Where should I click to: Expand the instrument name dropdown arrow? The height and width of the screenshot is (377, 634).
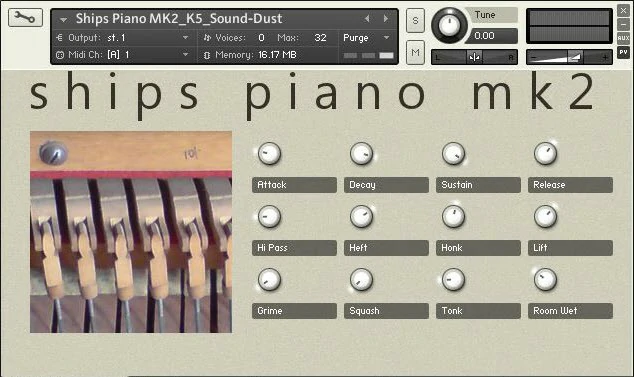coord(63,19)
